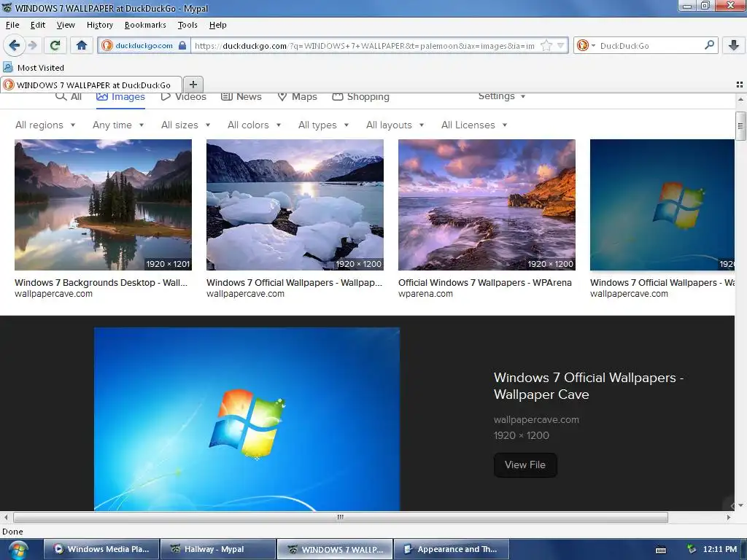Click the View File button
The height and width of the screenshot is (560, 747).
pyautogui.click(x=525, y=464)
